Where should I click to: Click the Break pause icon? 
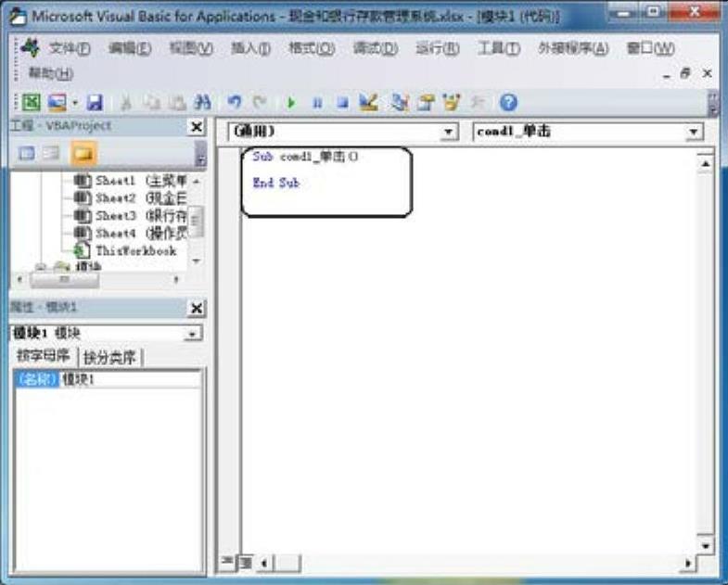tap(317, 102)
